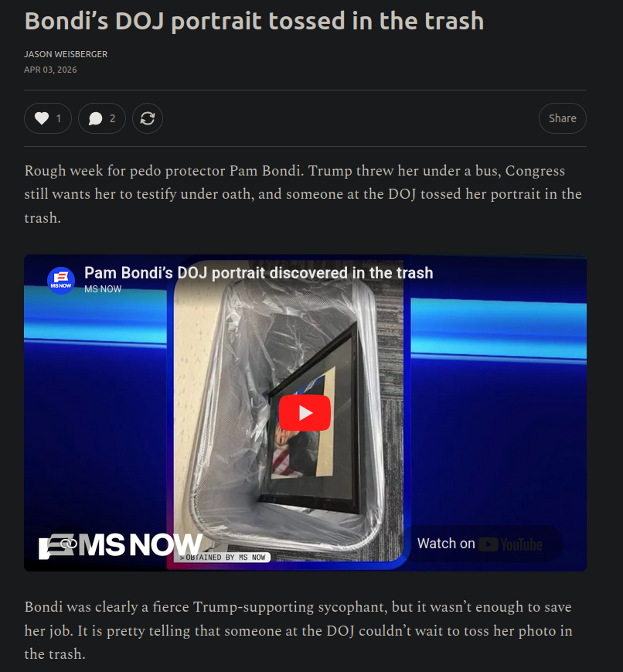Play the embedded YouTube video
The width and height of the screenshot is (623, 672).
[x=305, y=413]
